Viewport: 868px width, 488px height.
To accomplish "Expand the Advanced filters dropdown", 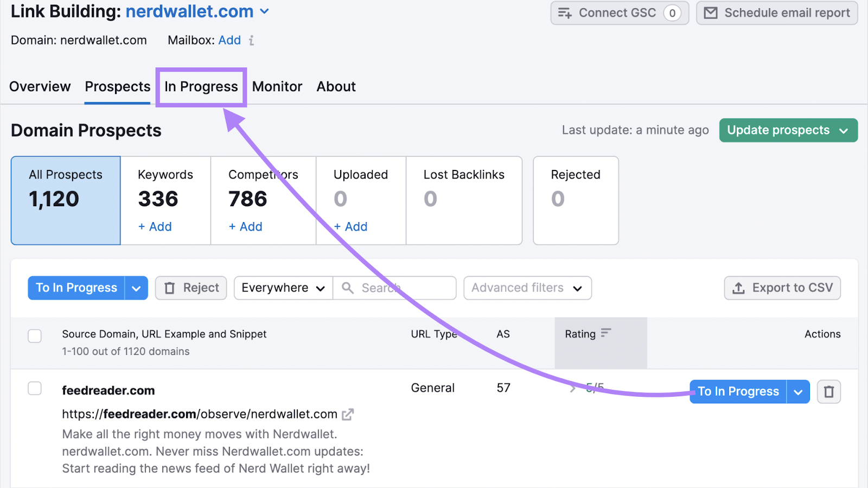I will 527,288.
